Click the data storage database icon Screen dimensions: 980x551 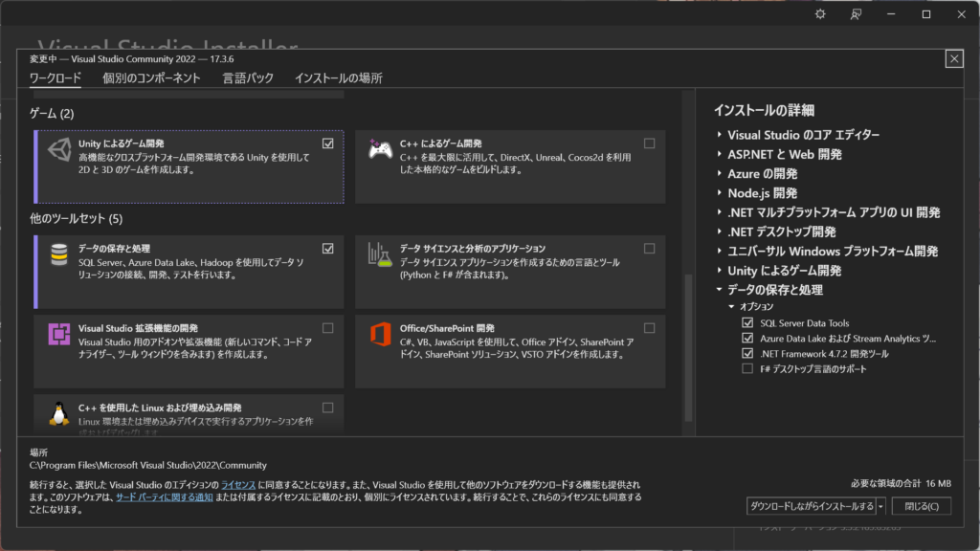(x=59, y=254)
